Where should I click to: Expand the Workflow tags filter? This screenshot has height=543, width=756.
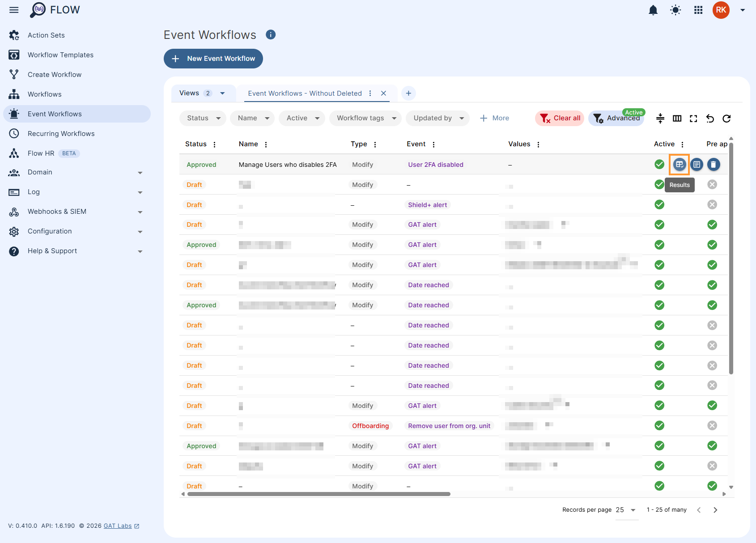tap(365, 118)
